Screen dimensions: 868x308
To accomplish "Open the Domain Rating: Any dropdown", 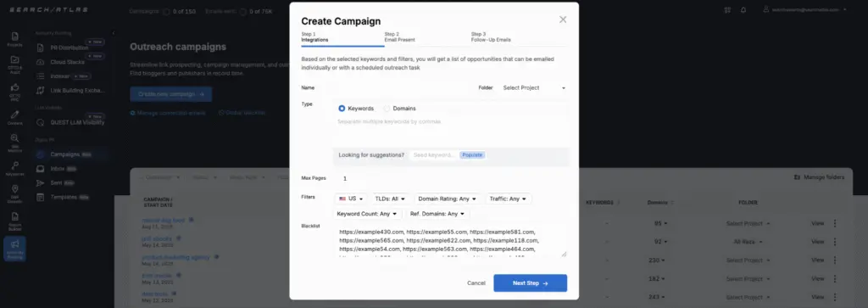I will (x=448, y=199).
